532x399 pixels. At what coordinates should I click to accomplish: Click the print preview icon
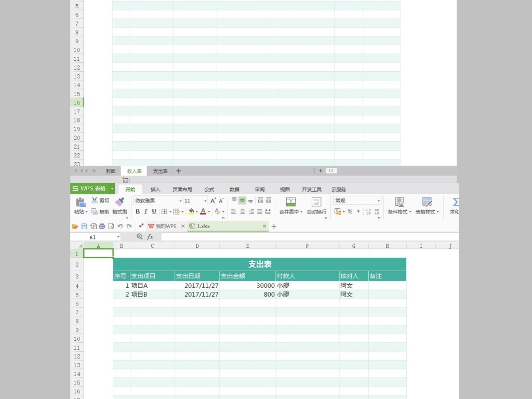click(111, 227)
